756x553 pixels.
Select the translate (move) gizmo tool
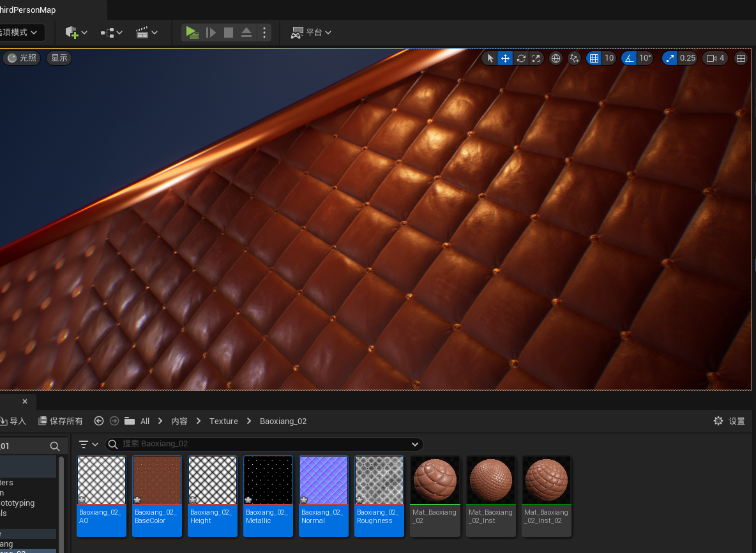click(505, 58)
